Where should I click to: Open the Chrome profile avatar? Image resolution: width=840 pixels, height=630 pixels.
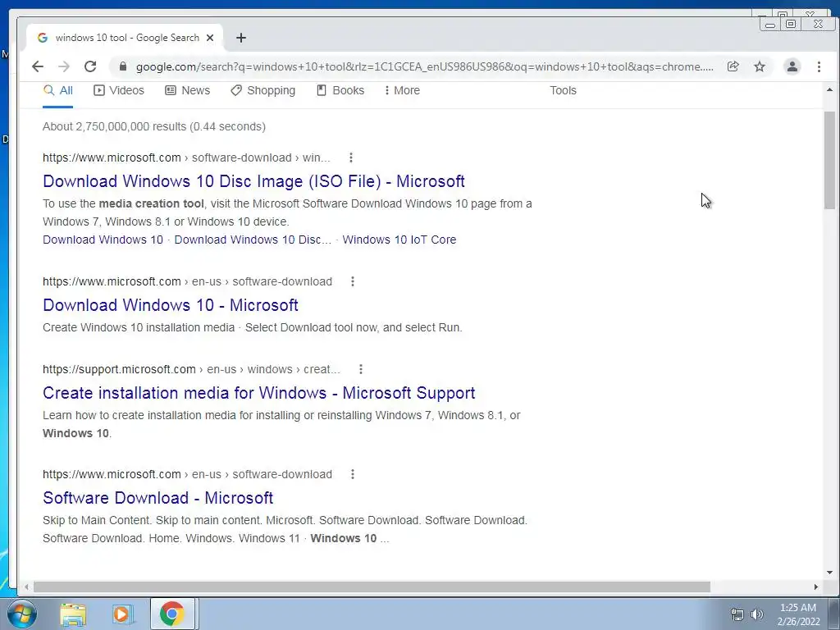[x=792, y=66]
